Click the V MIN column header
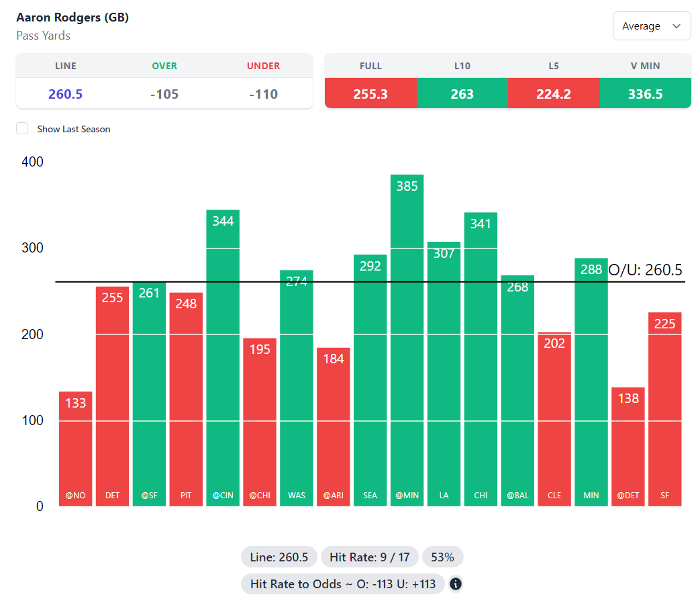Screen dimensions: 700x601 point(646,66)
